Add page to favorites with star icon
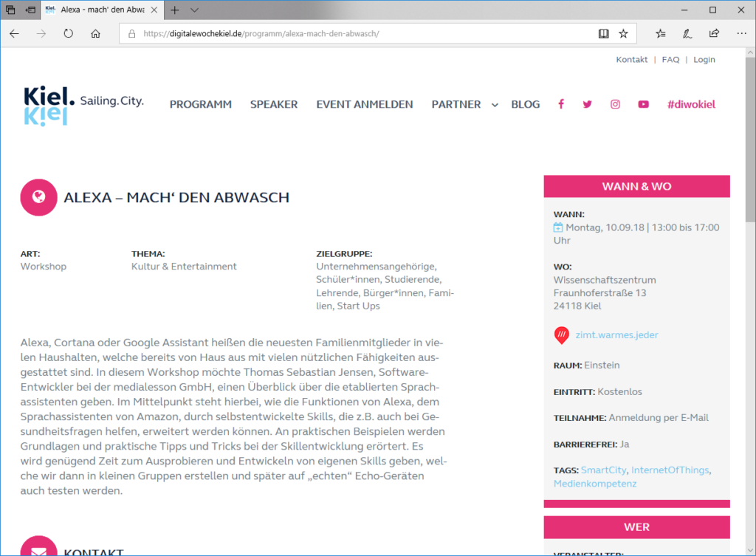This screenshot has height=556, width=756. point(623,33)
